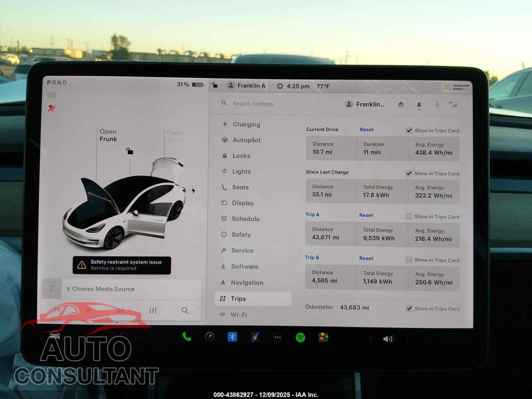The image size is (532, 399).
Task: Toggle Since Last Charge Show in Trips Card
Action: (409, 173)
